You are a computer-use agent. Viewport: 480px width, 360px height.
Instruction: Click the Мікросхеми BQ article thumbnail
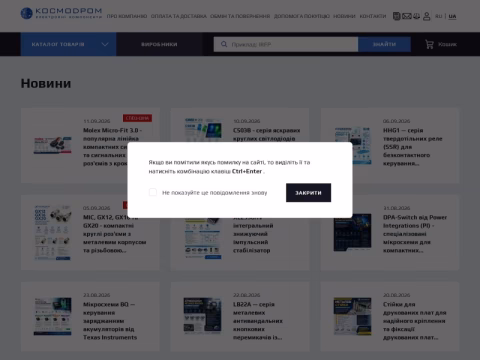coord(52,316)
